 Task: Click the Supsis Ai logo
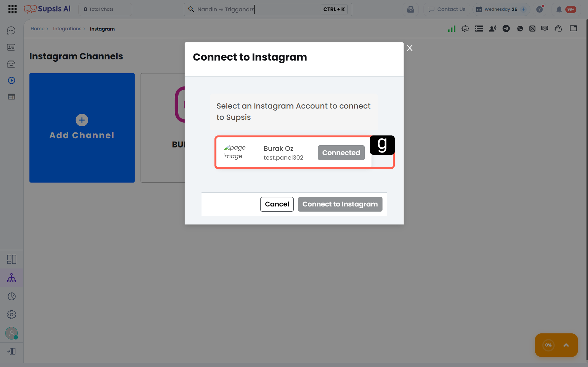click(47, 9)
